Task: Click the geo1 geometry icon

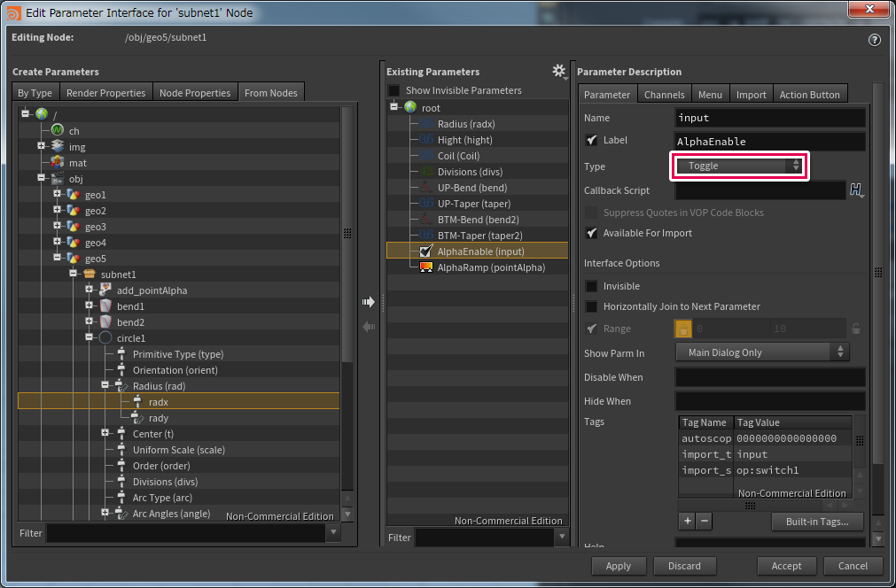Action: (x=74, y=195)
